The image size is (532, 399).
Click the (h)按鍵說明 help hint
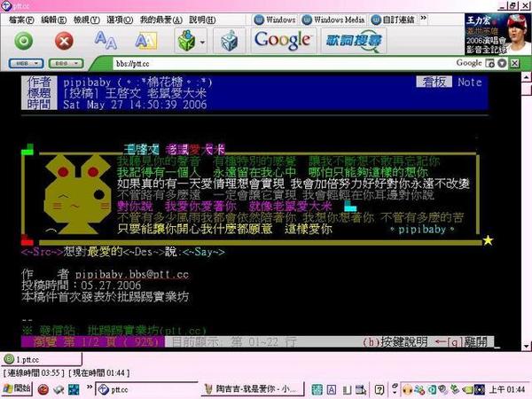point(395,342)
